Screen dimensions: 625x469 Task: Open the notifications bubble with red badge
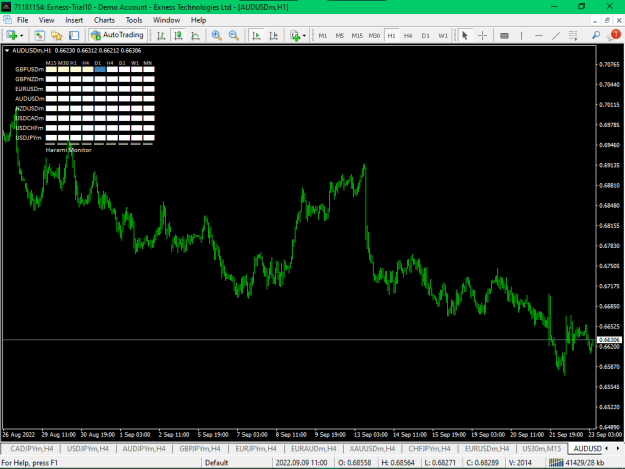tap(614, 35)
